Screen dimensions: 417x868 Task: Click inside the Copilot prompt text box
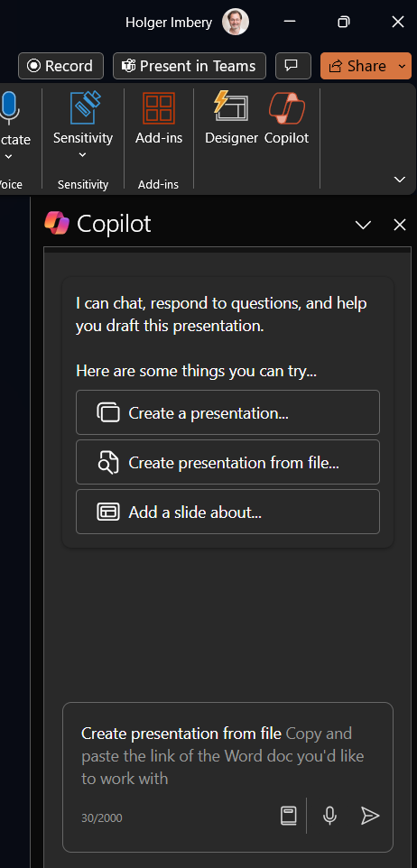coord(227,755)
